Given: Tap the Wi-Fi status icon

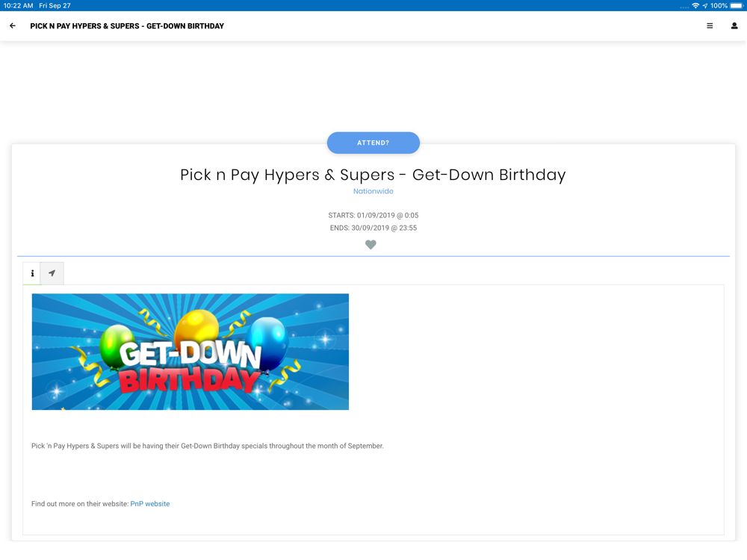Looking at the screenshot, I should [695, 6].
